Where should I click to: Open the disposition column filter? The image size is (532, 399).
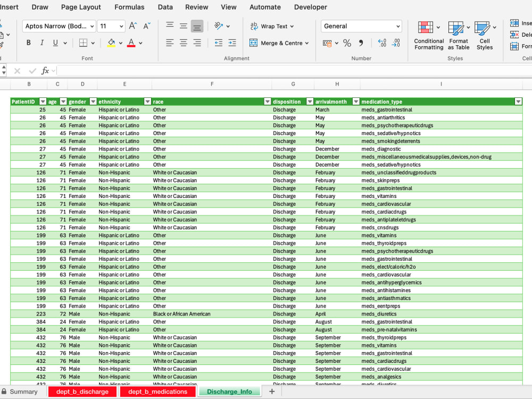[x=310, y=102]
